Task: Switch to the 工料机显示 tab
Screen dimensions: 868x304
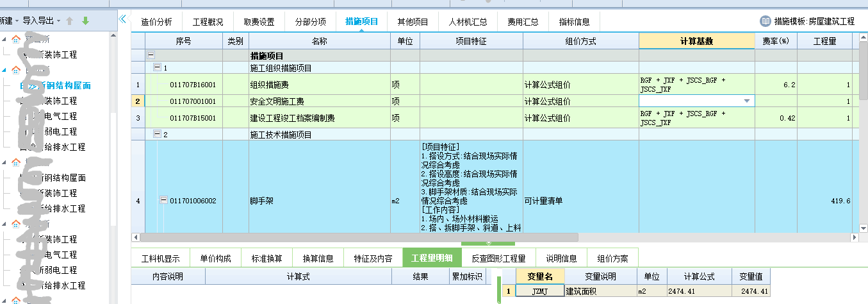Action: point(160,258)
